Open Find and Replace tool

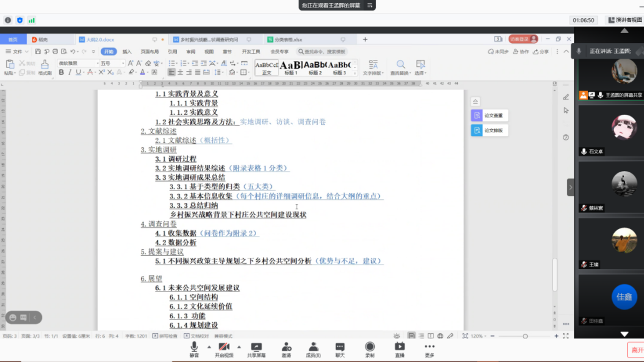tap(400, 67)
